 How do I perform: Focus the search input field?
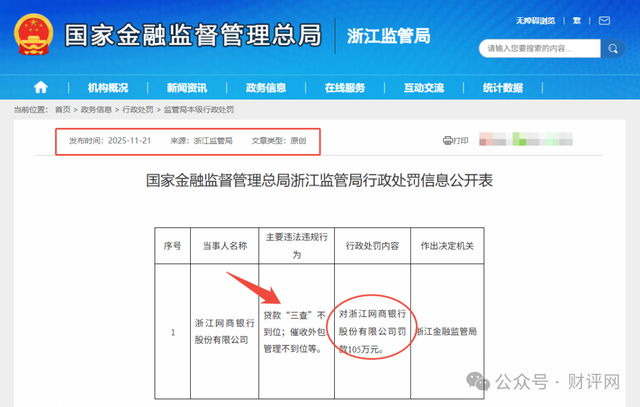540,49
